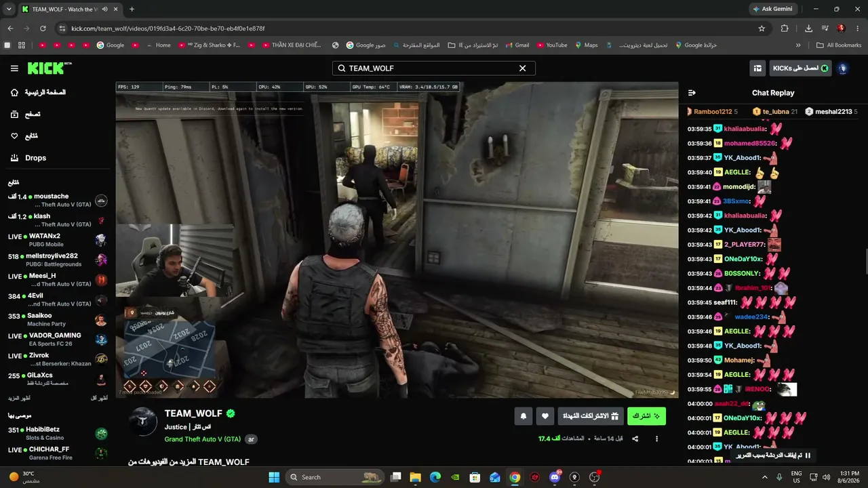Open a new browser tab
Image resolution: width=868 pixels, height=488 pixels.
coord(132,9)
